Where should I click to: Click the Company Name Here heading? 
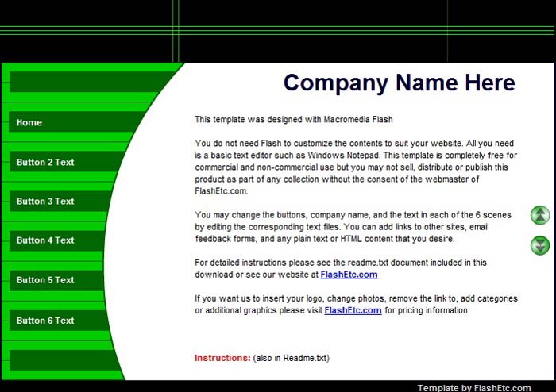coord(399,83)
